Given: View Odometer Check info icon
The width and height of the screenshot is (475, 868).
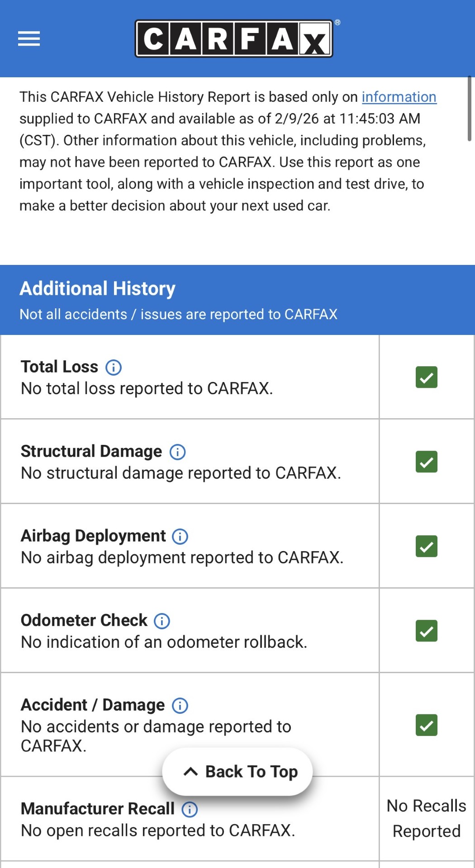Looking at the screenshot, I should (x=162, y=621).
